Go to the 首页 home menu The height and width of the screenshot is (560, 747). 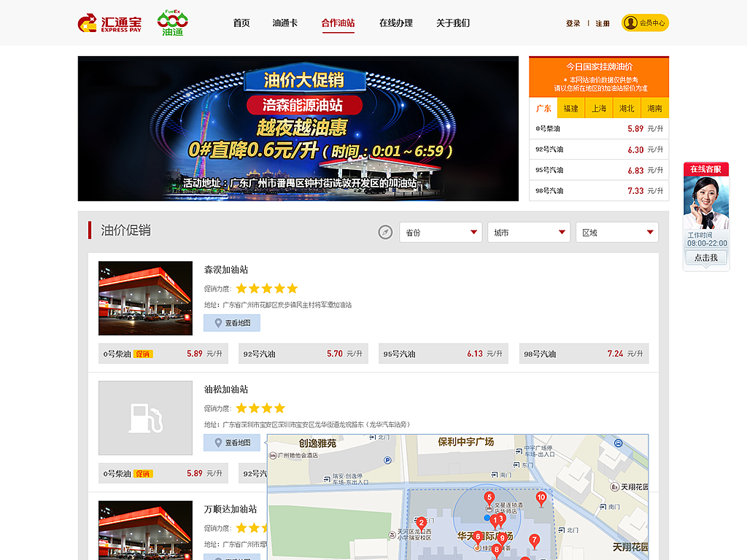pyautogui.click(x=241, y=23)
